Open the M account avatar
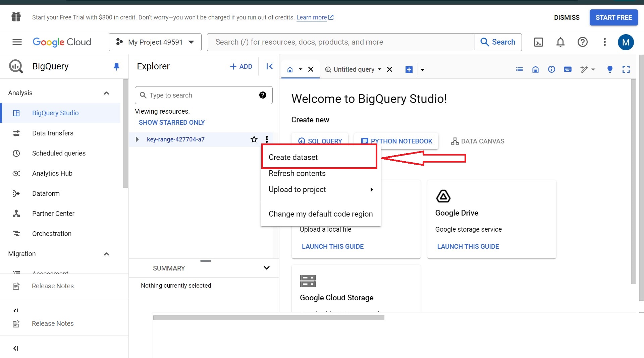 tap(626, 42)
